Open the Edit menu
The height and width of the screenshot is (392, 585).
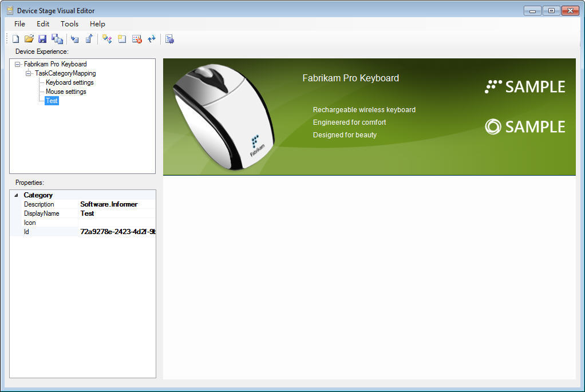pos(43,24)
